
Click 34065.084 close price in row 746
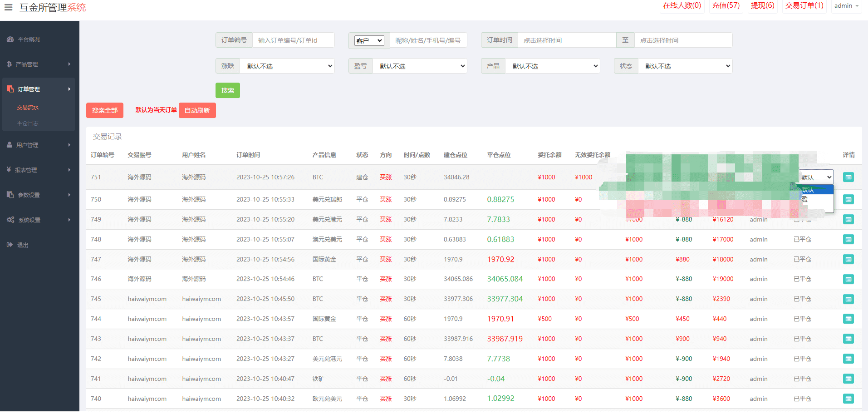pos(505,279)
